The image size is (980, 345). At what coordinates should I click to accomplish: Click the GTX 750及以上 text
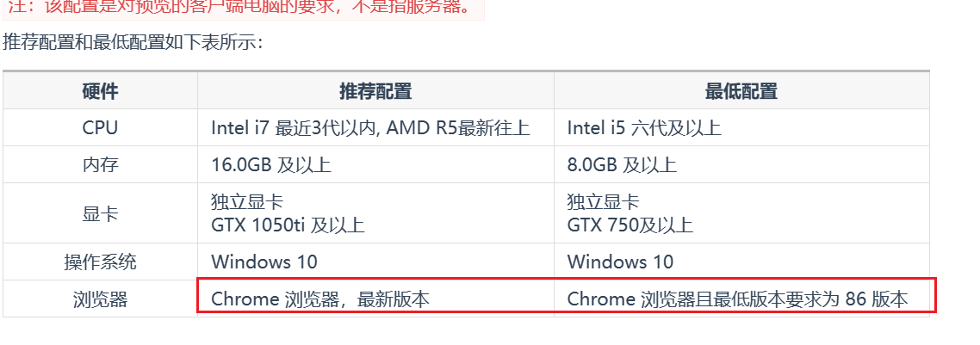pyautogui.click(x=630, y=225)
